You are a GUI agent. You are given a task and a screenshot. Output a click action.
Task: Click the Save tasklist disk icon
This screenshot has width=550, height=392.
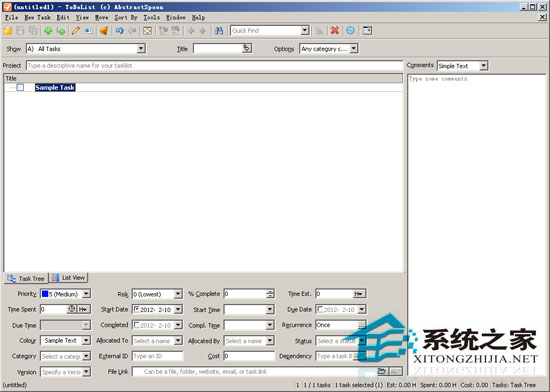20,31
